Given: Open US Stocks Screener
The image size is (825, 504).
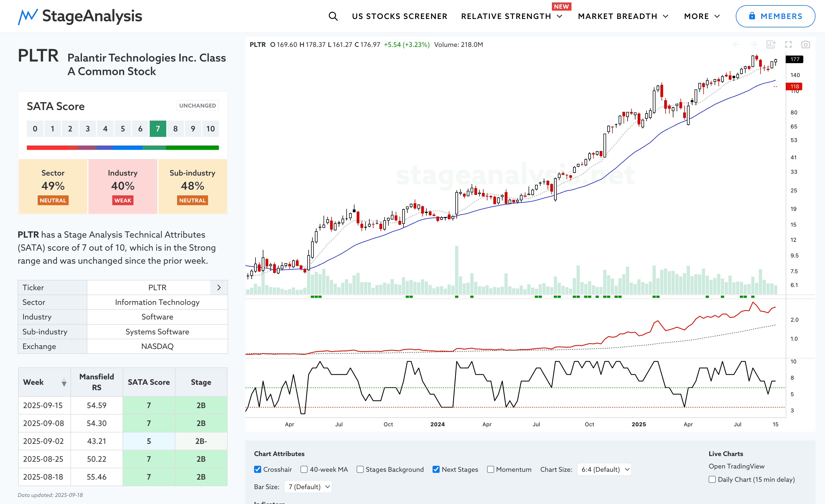Looking at the screenshot, I should coord(399,16).
